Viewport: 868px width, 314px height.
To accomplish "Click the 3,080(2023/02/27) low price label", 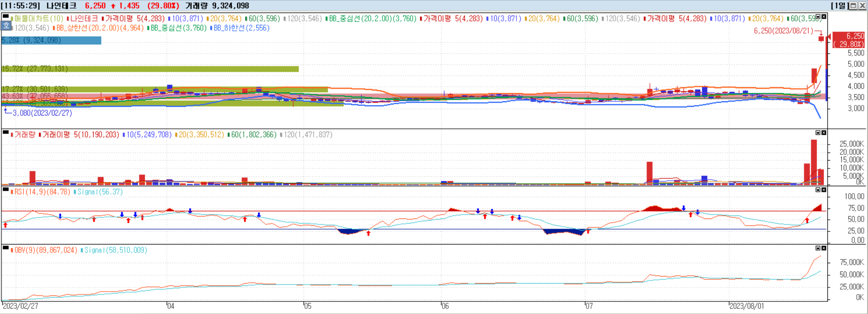I will 42,113.
